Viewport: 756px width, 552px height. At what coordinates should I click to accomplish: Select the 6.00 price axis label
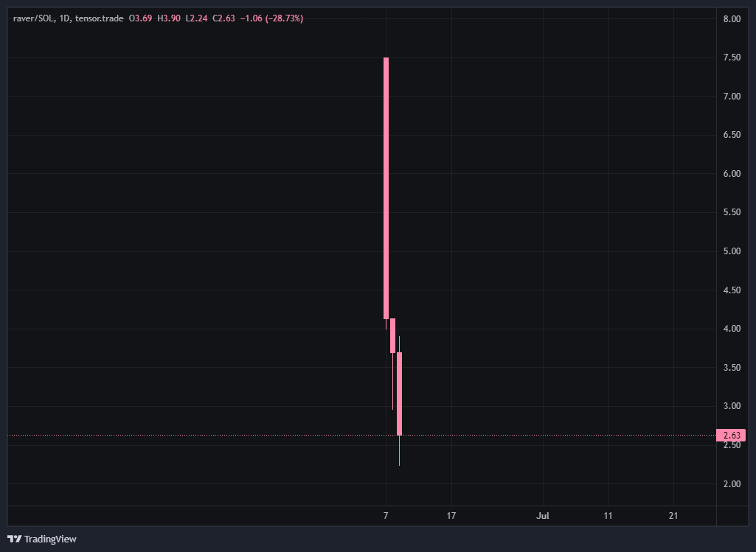pyautogui.click(x=732, y=174)
